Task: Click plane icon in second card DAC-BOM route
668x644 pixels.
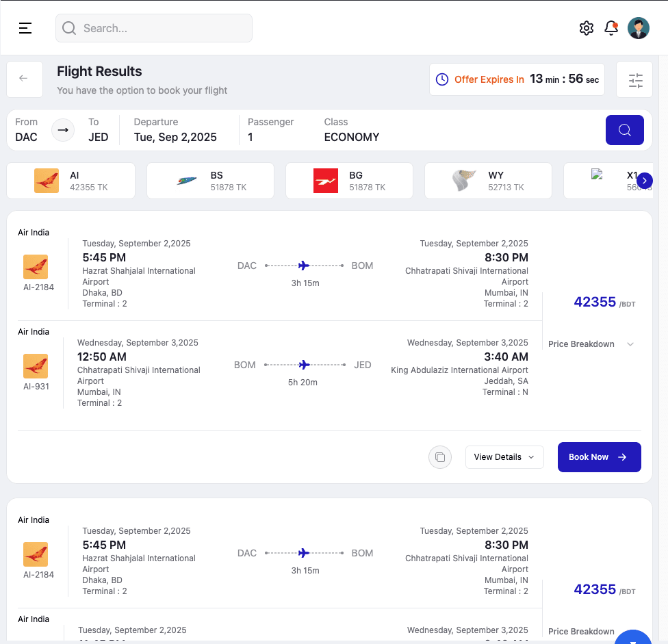Action: [304, 553]
